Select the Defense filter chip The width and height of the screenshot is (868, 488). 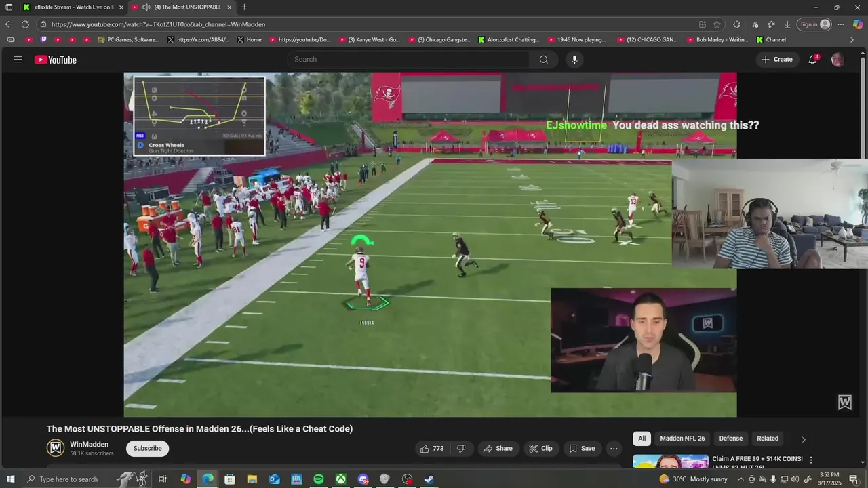(x=730, y=439)
